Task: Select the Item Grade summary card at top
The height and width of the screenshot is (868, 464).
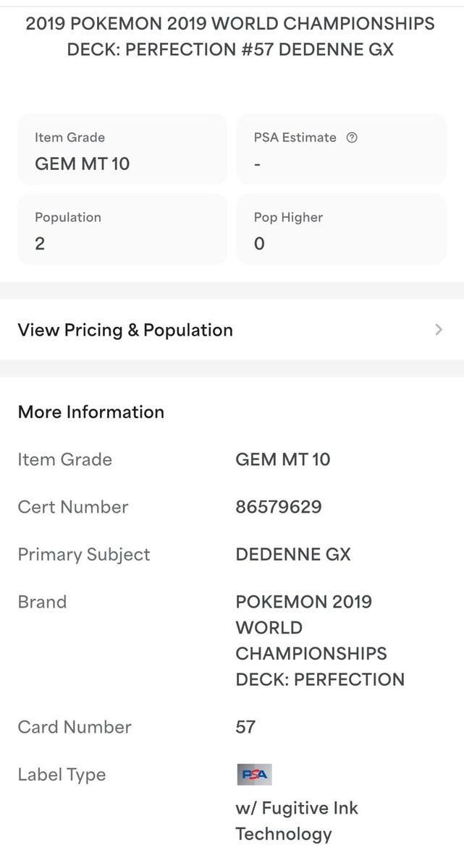Action: tap(122, 150)
